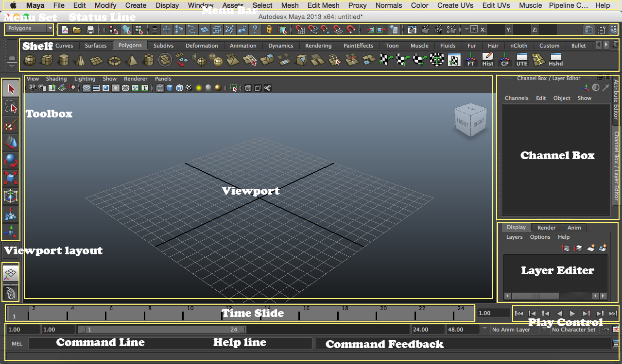This screenshot has height=364, width=622.
Task: Select the polygon torus tool on the shelf
Action: click(x=114, y=60)
